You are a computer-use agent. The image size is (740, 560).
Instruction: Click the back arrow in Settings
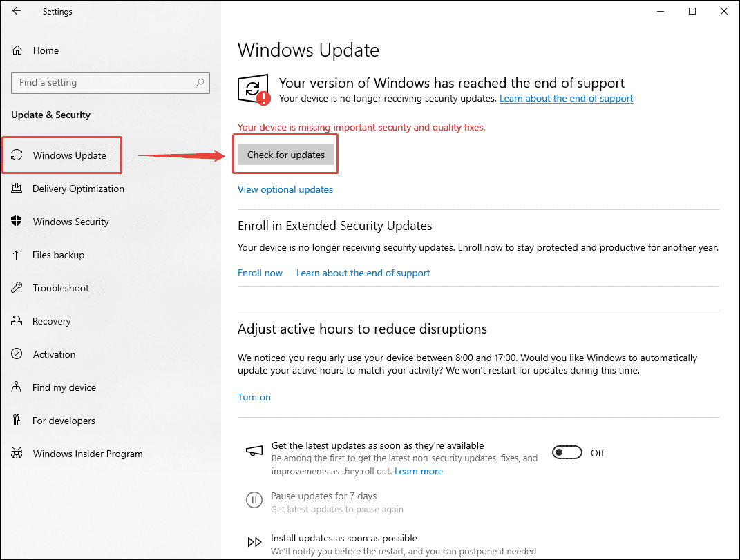(17, 11)
